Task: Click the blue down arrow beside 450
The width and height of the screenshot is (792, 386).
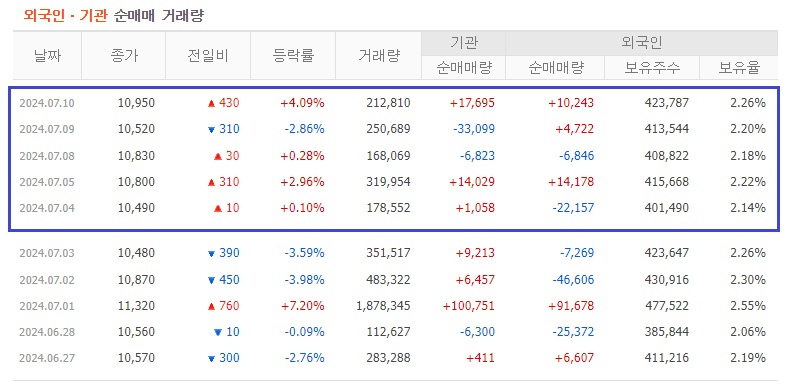Action: [x=212, y=280]
